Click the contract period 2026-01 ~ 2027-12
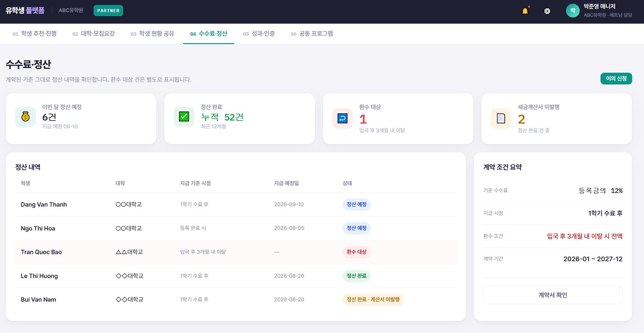644x333 pixels. click(593, 259)
